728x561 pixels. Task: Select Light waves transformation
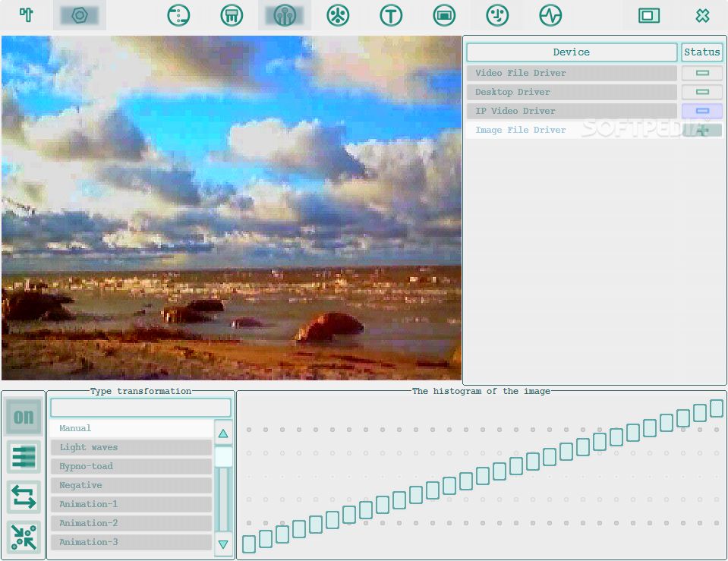(x=131, y=447)
